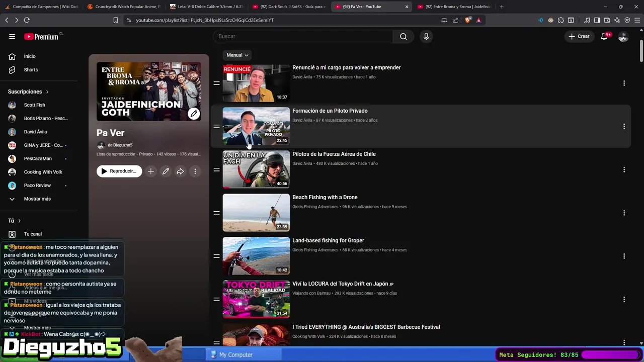Viewport: 644px width, 362px height.
Task: Open options for Land-based fishing for Groper
Action: tap(624, 256)
